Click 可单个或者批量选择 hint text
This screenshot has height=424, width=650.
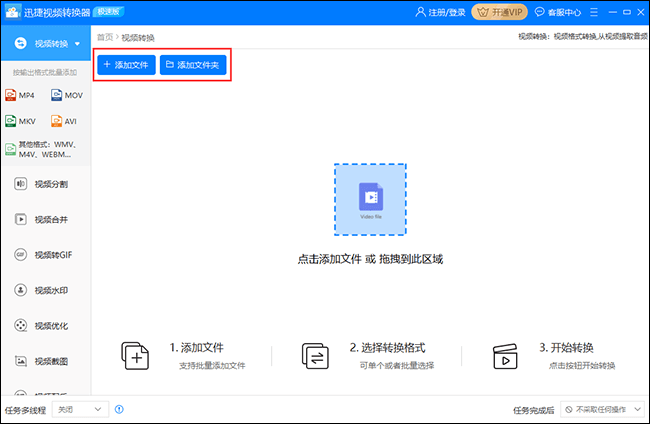click(397, 366)
